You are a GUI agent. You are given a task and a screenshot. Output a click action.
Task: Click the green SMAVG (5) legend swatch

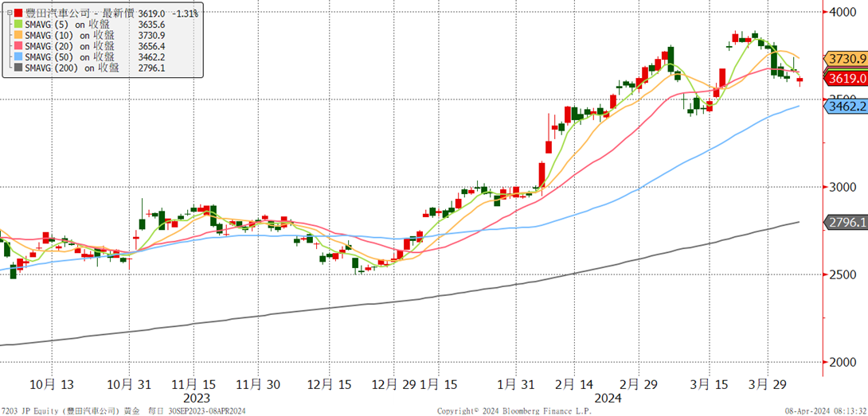point(19,24)
